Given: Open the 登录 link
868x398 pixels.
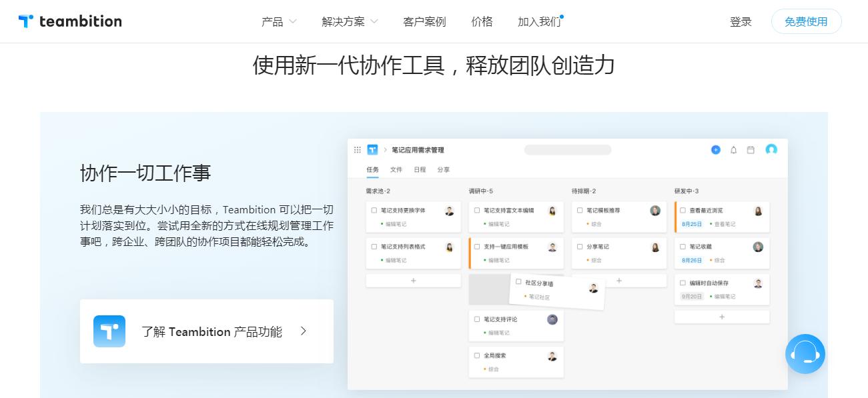Looking at the screenshot, I should (x=741, y=21).
